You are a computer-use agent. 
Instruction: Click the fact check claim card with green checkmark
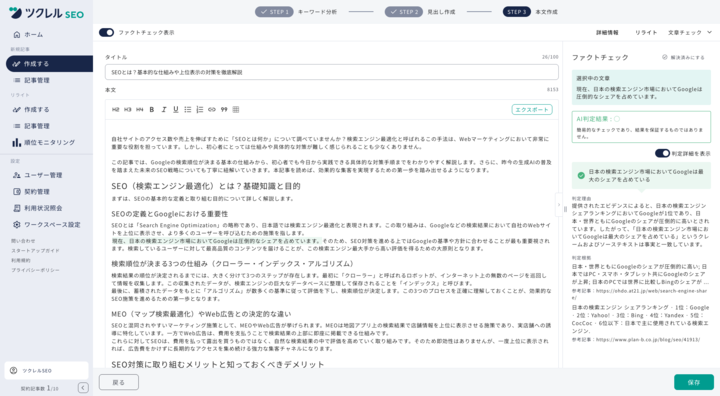click(641, 175)
